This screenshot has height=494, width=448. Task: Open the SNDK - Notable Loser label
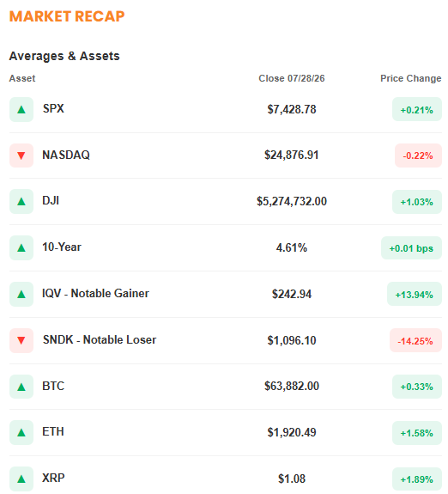[100, 339]
